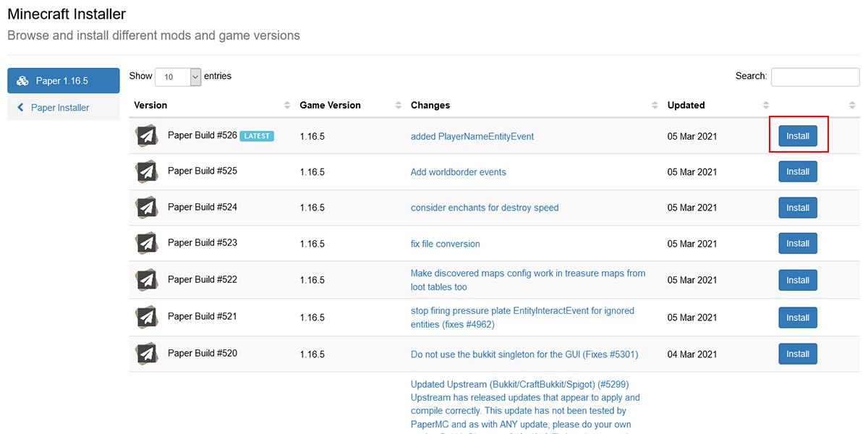The height and width of the screenshot is (434, 868).
Task: Sort by Version column arrows
Action: tap(287, 106)
